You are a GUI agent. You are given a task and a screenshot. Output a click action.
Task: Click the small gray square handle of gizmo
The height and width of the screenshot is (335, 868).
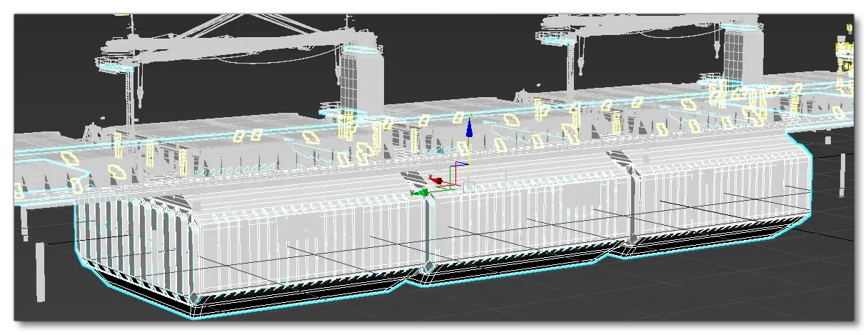(x=469, y=187)
